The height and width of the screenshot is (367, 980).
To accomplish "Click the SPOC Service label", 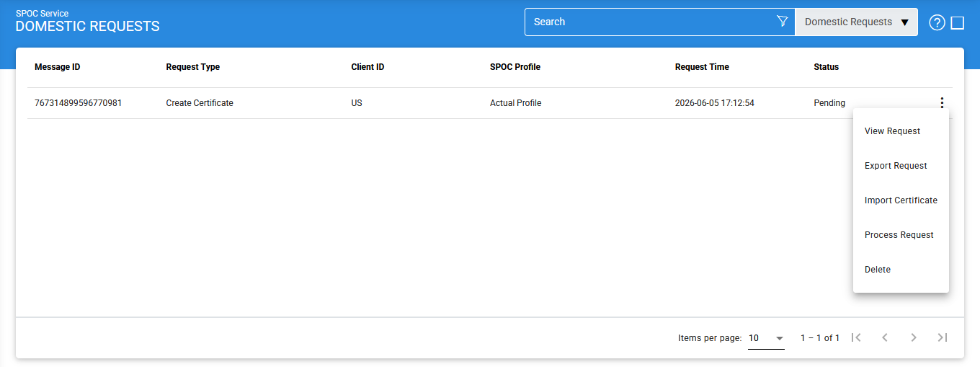I will coord(43,13).
